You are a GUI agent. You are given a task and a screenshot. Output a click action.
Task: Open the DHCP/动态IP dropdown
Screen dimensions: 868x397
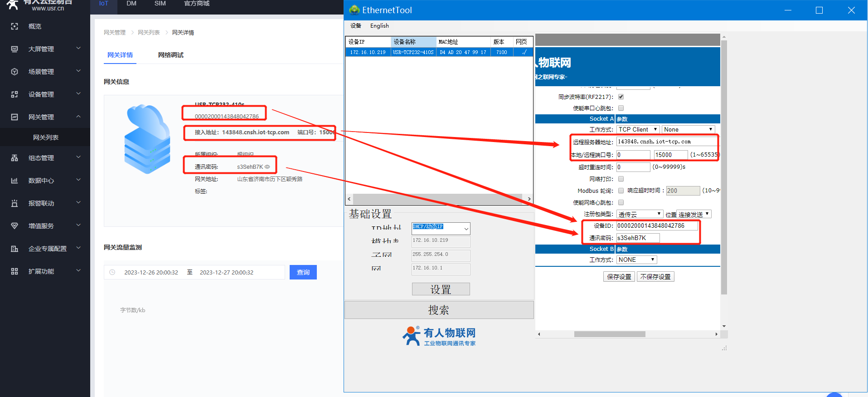441,228
